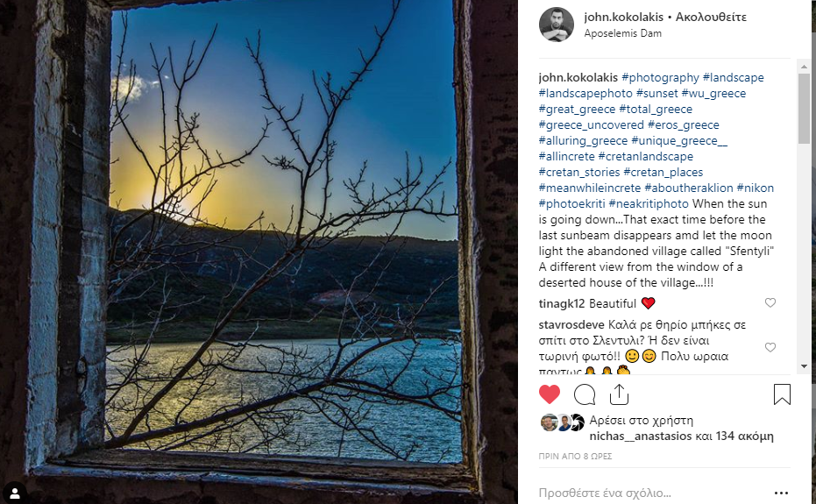Show the 134 ακόμη likers list

tap(744, 437)
